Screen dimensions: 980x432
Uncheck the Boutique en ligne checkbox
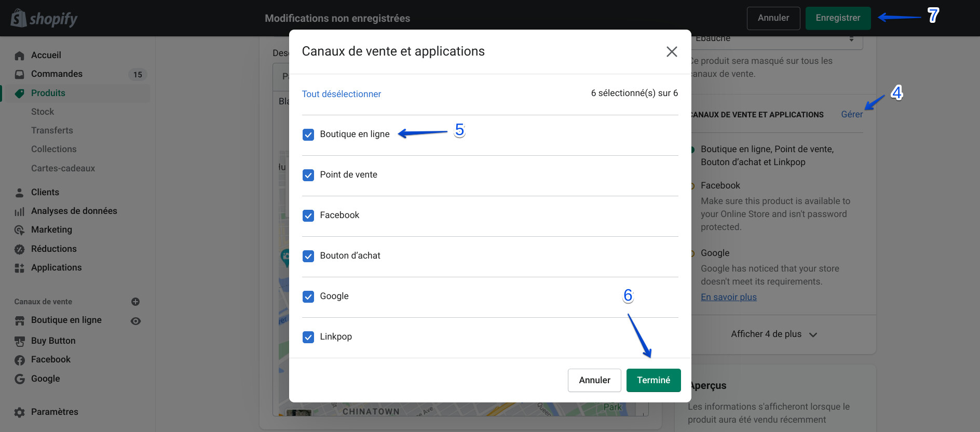pyautogui.click(x=308, y=135)
